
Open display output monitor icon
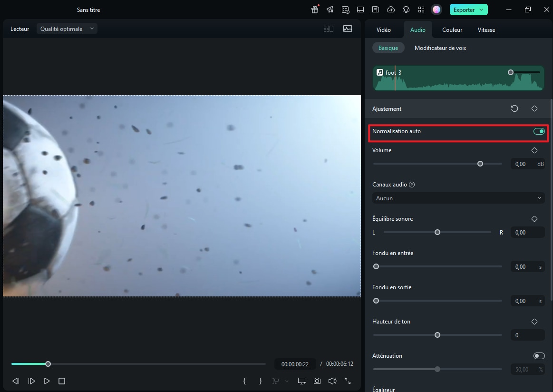tap(301, 381)
